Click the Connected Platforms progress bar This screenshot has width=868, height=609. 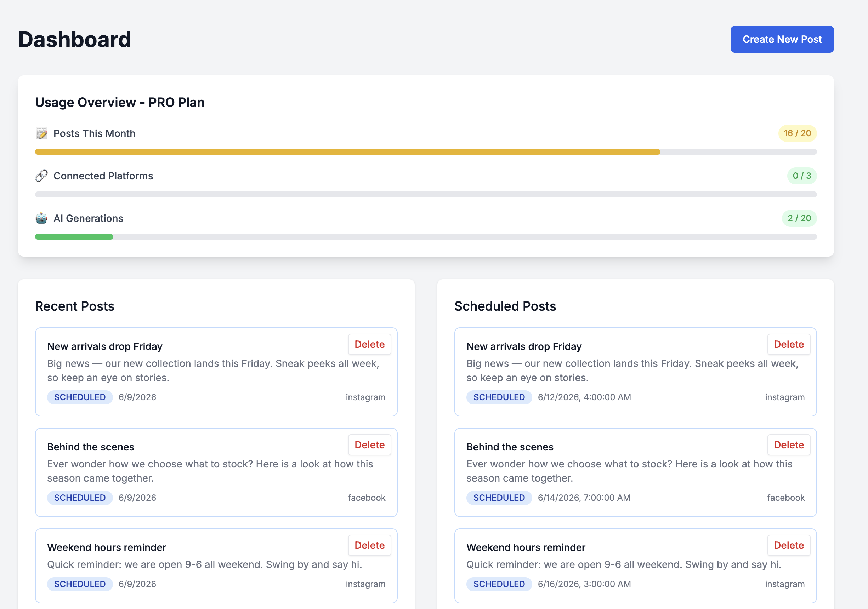click(426, 194)
